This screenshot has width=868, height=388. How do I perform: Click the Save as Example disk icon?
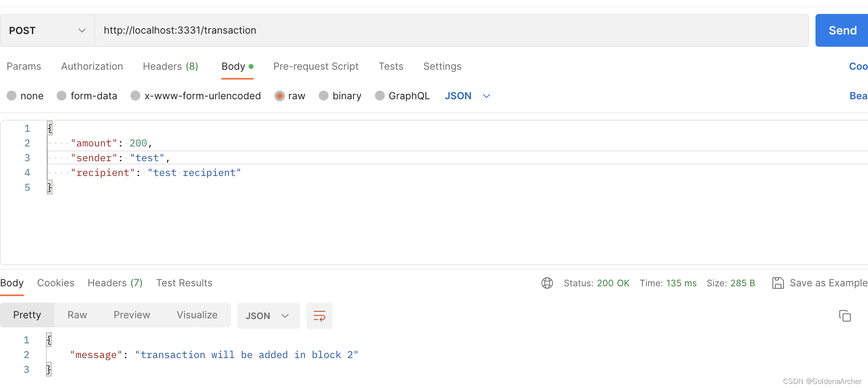[778, 283]
